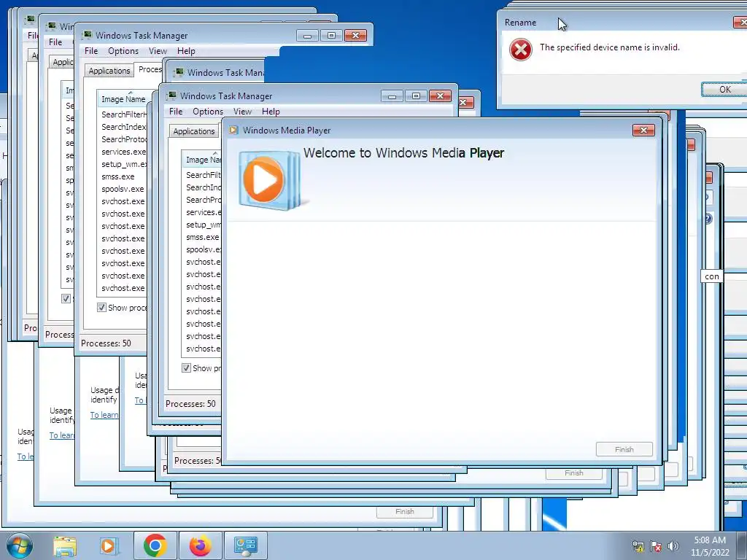Select smss.exe in the frontmost Task Manager
Viewport: 747px width, 560px height.
click(x=203, y=237)
